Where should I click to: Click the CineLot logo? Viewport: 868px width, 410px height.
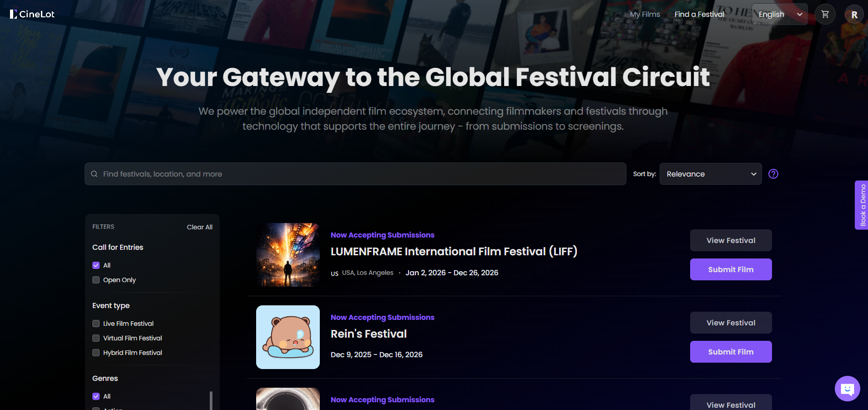tap(32, 14)
